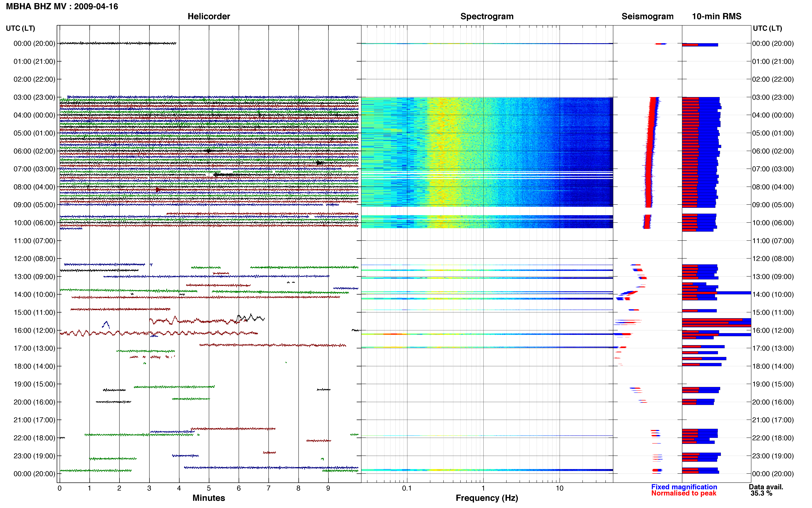
Task: Click left axis label '06:00 (02:00)'
Action: point(34,151)
